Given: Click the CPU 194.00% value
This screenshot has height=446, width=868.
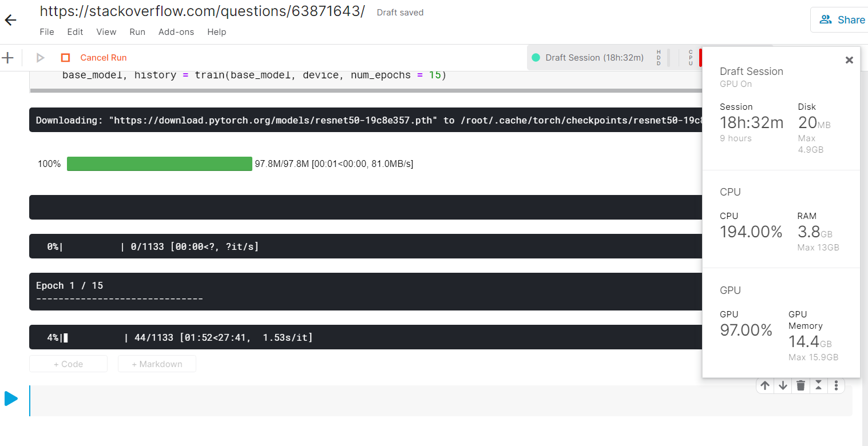Looking at the screenshot, I should [751, 232].
